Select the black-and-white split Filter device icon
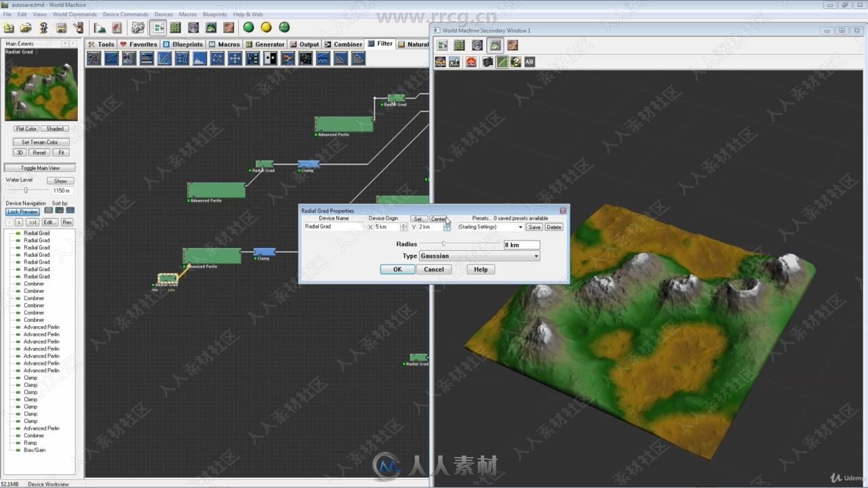Image resolution: width=868 pixels, height=488 pixels. [x=270, y=59]
